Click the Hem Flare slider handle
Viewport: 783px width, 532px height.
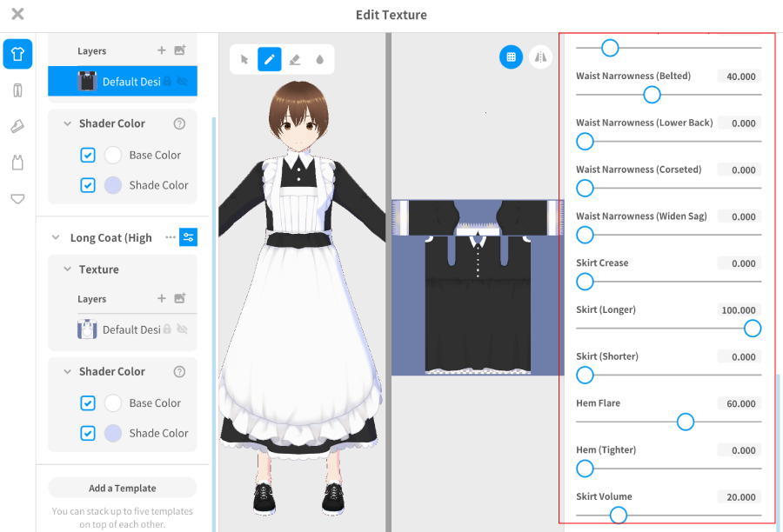pos(686,422)
